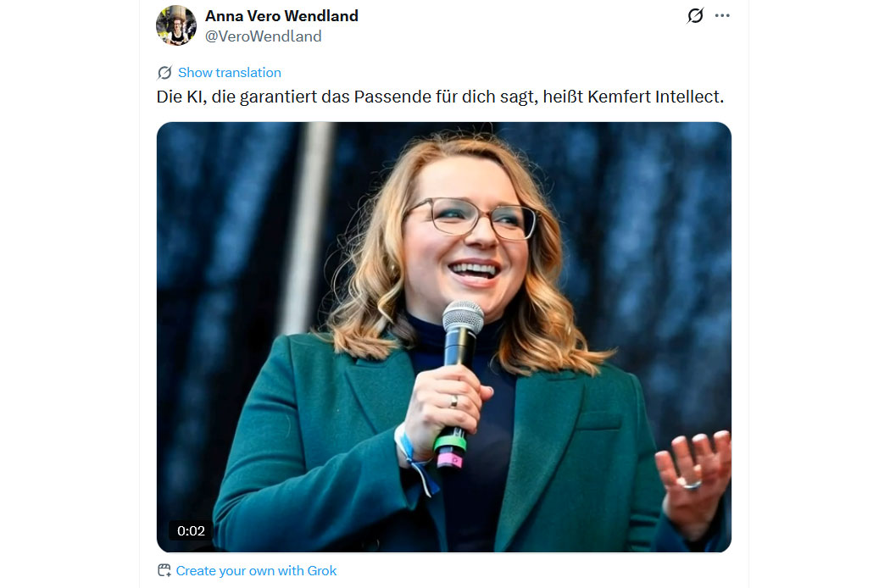890x588 pixels.
Task: Click the icon before Create your own with Grok
Action: point(164,570)
